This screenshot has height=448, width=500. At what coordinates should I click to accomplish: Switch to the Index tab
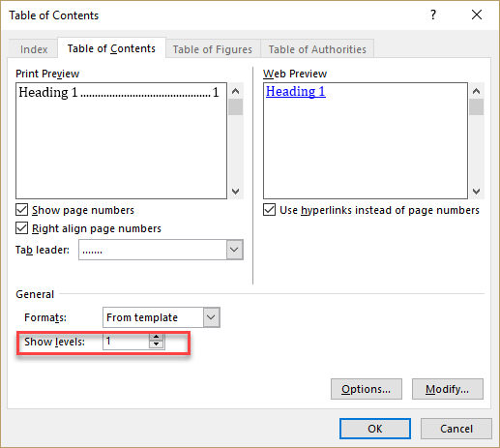pos(34,49)
